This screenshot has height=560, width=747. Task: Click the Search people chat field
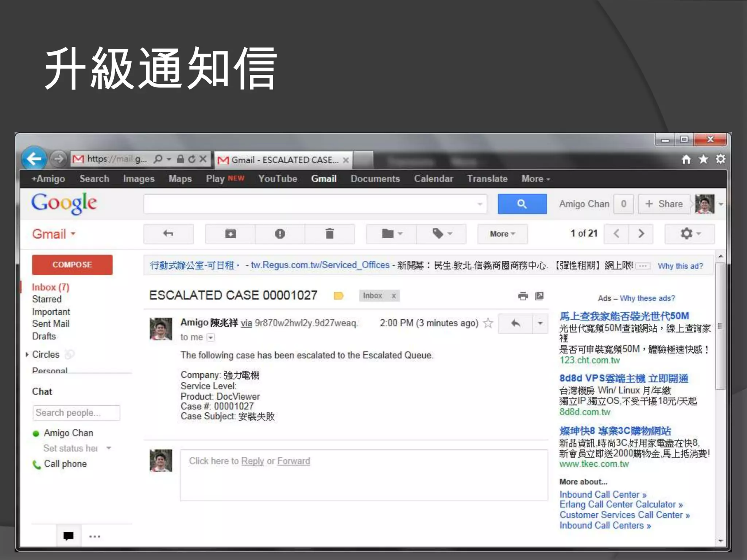click(x=76, y=413)
